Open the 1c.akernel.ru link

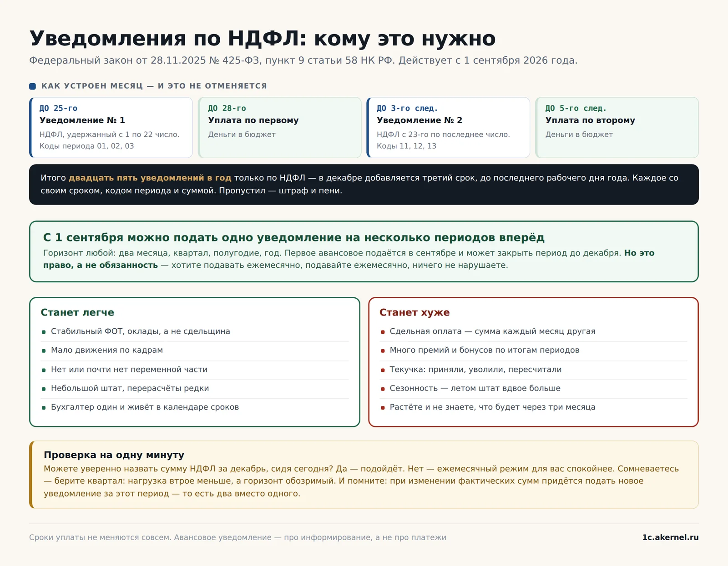click(x=670, y=537)
